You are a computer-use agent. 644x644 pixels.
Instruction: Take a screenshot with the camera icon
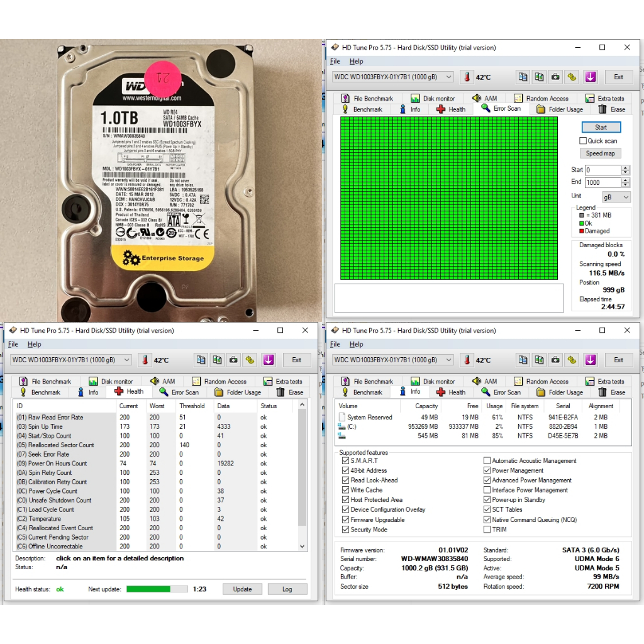coord(555,77)
